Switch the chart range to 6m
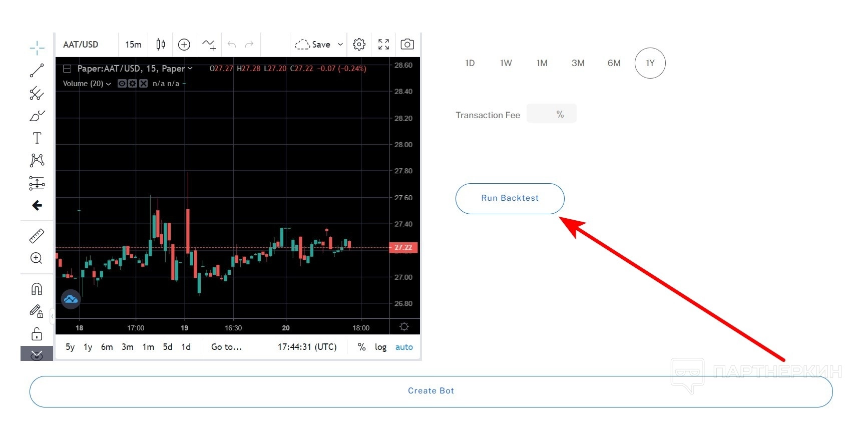The height and width of the screenshot is (421, 868). click(x=107, y=347)
